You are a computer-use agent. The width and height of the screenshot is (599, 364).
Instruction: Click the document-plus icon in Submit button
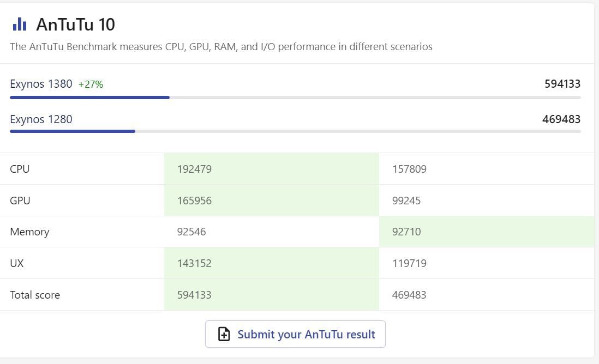(224, 334)
